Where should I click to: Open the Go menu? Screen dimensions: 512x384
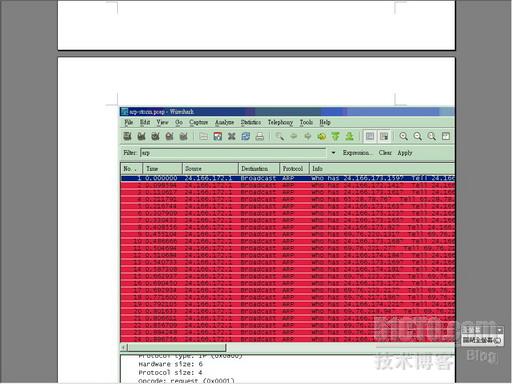[179, 122]
